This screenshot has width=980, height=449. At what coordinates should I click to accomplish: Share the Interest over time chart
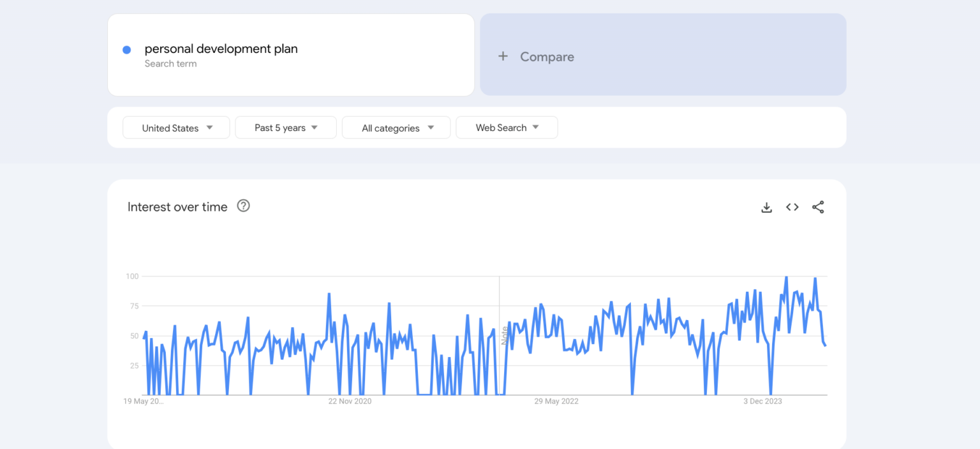818,207
